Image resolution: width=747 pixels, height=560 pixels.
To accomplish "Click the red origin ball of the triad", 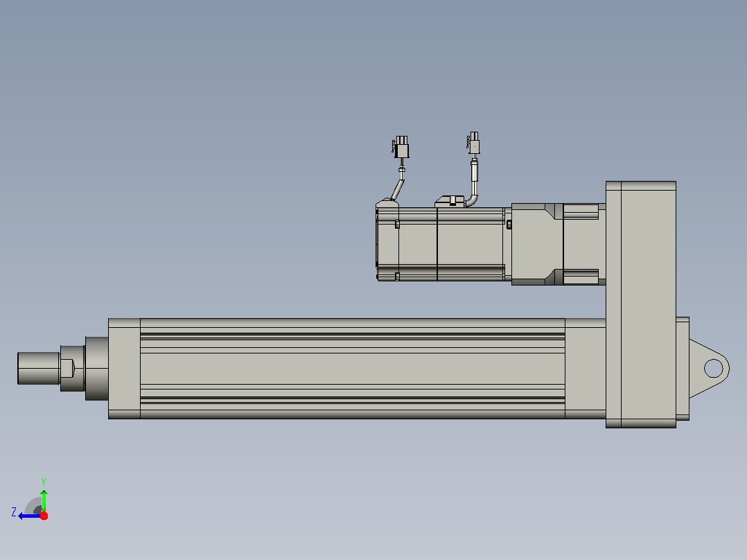I will (x=44, y=516).
